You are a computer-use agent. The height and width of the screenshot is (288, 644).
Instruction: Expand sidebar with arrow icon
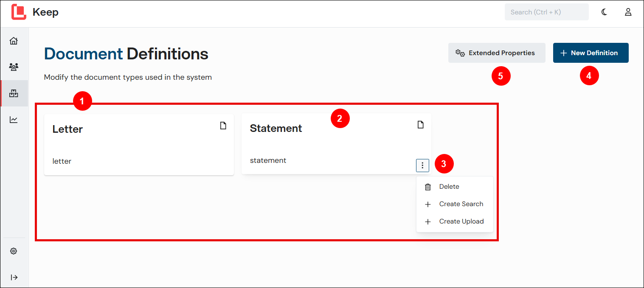tap(14, 277)
